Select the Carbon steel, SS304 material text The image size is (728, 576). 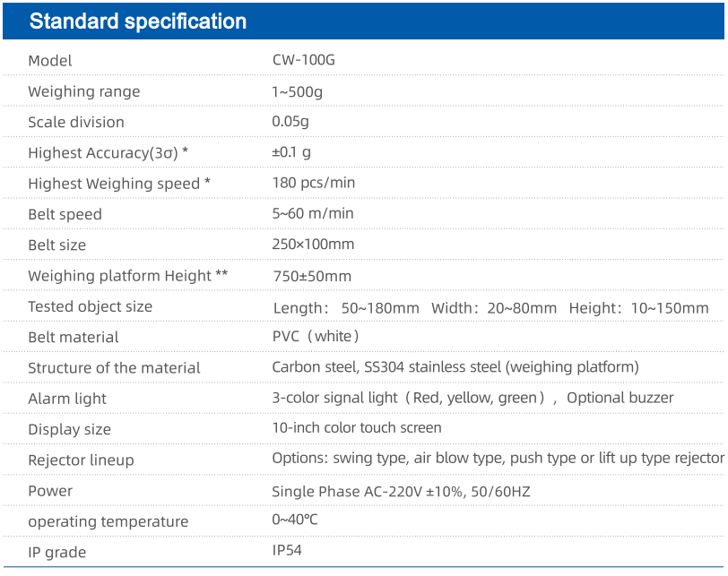(455, 367)
